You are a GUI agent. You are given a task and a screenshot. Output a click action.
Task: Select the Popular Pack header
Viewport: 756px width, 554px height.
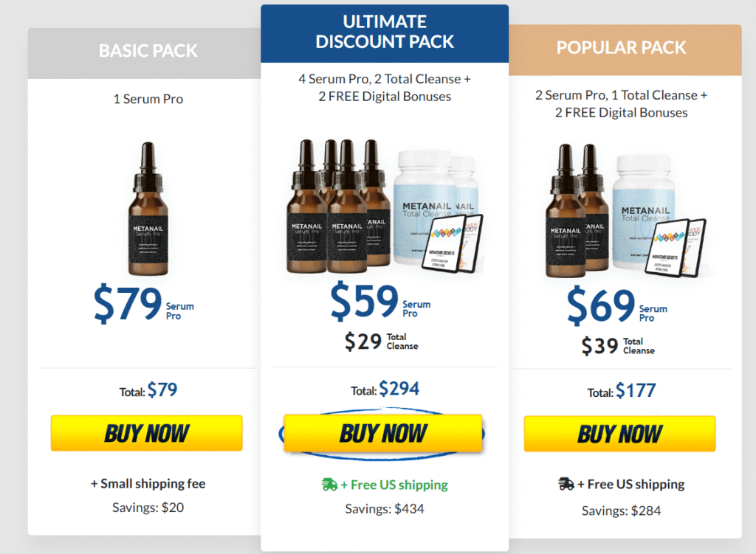tap(621, 48)
